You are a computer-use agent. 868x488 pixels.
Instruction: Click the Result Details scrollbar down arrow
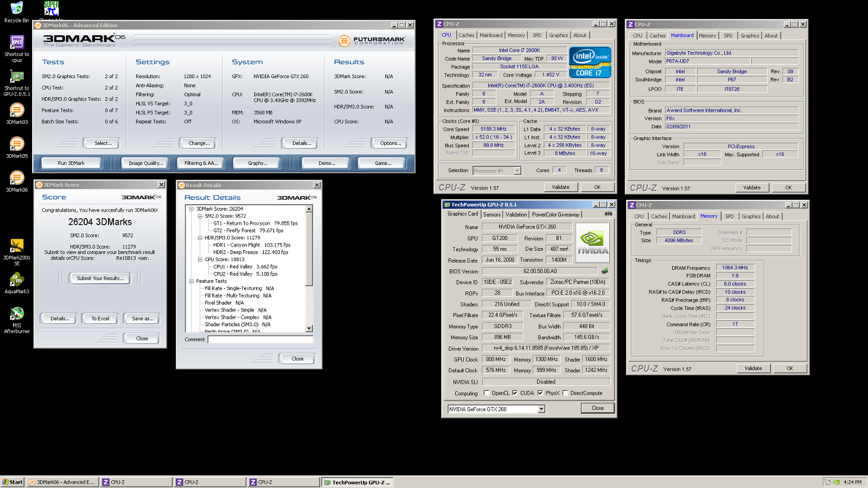click(309, 328)
